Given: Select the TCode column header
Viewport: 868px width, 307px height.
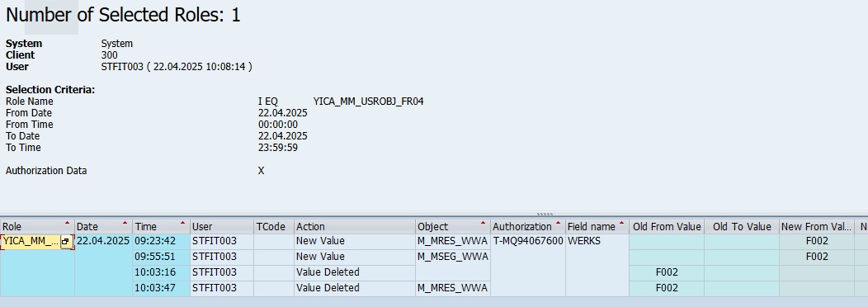Looking at the screenshot, I should 273,227.
